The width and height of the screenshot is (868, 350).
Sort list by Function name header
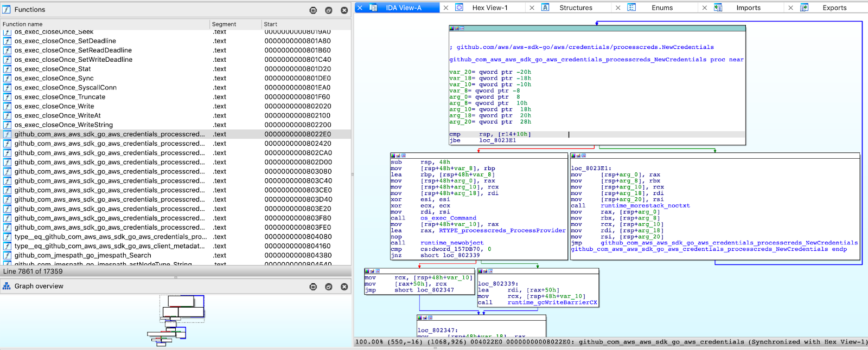(23, 24)
